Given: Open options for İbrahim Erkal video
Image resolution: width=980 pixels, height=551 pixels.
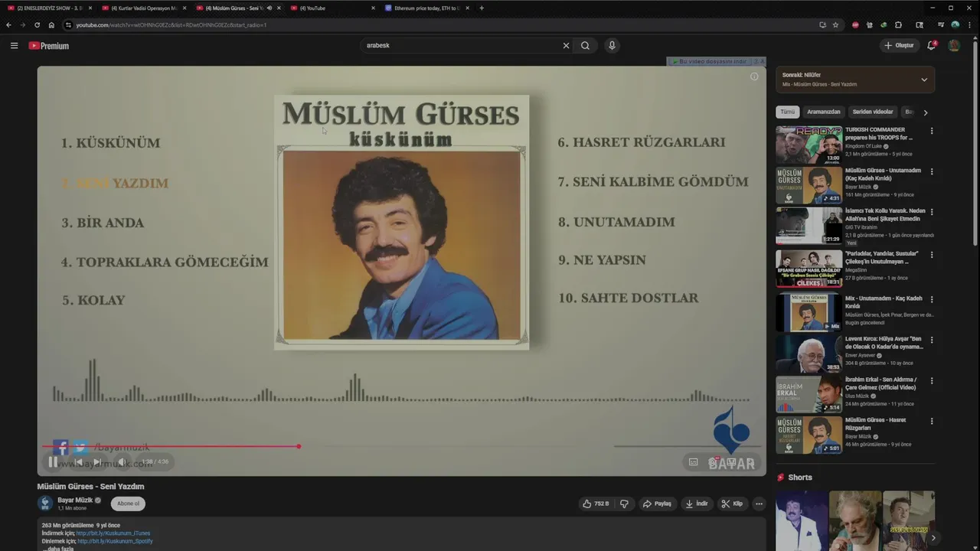Looking at the screenshot, I should [932, 380].
